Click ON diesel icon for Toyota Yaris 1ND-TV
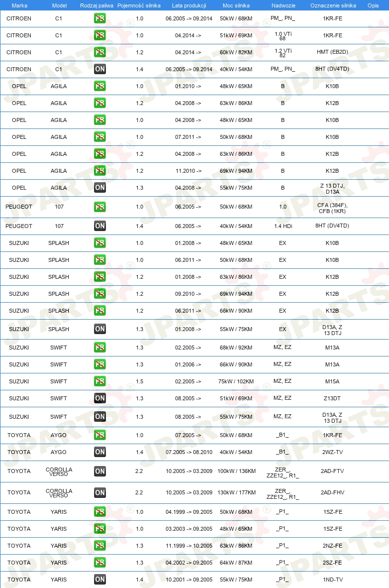 click(x=99, y=580)
